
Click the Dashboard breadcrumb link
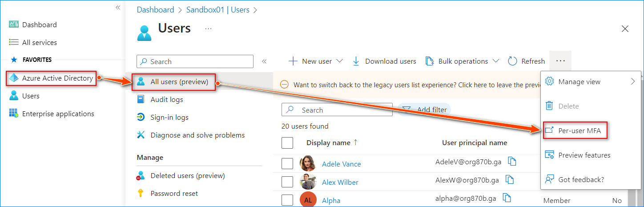click(x=155, y=9)
